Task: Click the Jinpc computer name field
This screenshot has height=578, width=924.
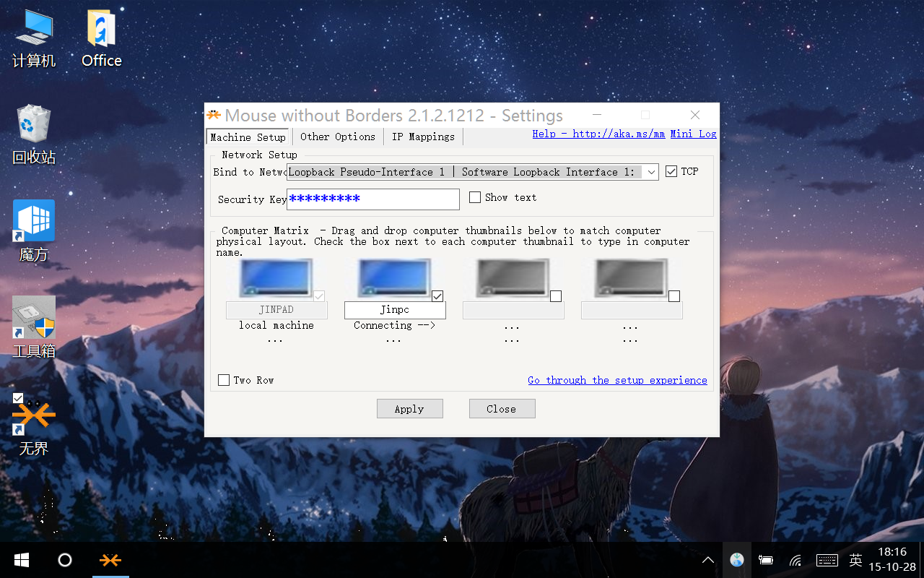Action: coord(395,310)
